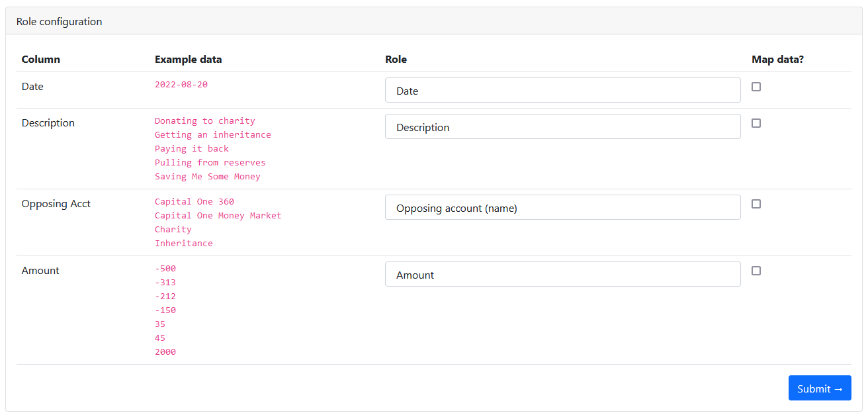Open the Amount role dropdown

point(562,274)
